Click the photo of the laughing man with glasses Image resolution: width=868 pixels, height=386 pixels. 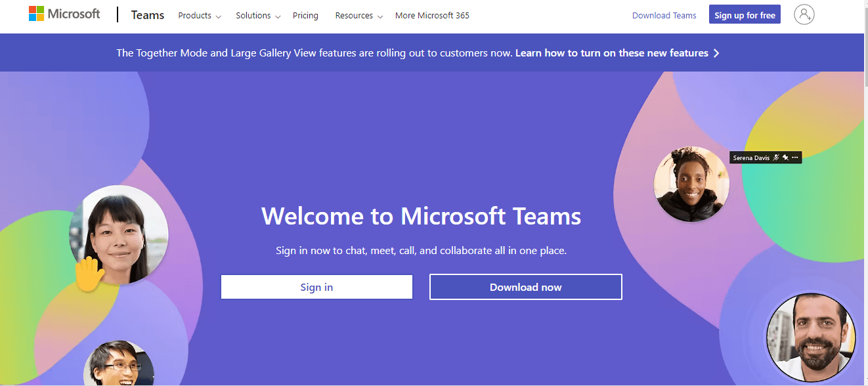[119, 363]
